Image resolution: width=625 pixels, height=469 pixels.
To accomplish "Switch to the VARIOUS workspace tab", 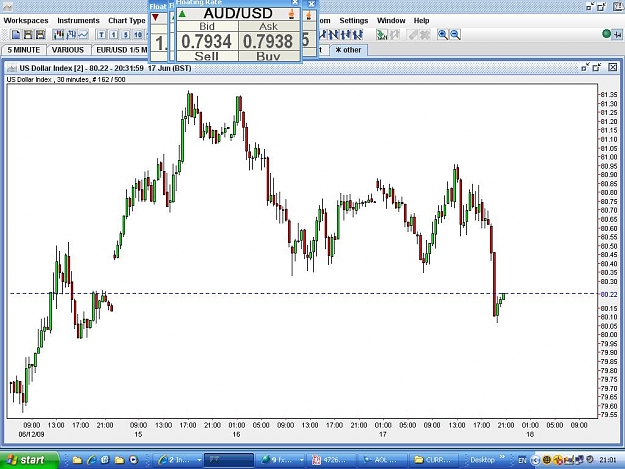I will pos(68,50).
